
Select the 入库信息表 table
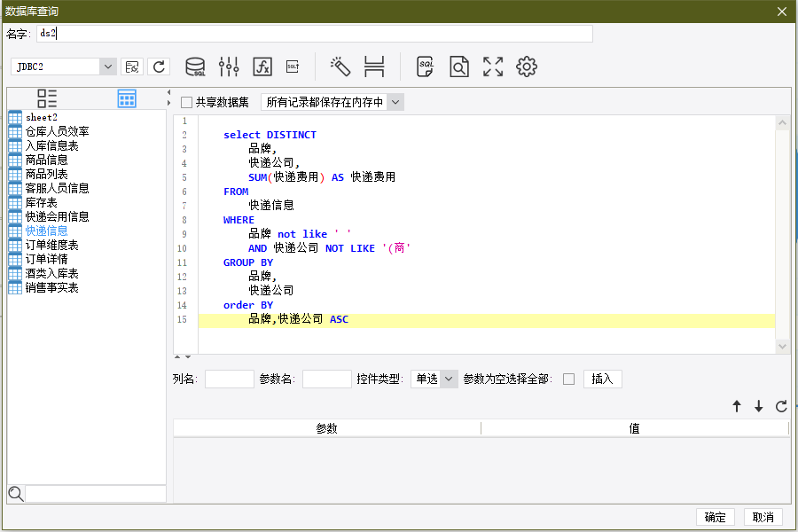pyautogui.click(x=52, y=145)
